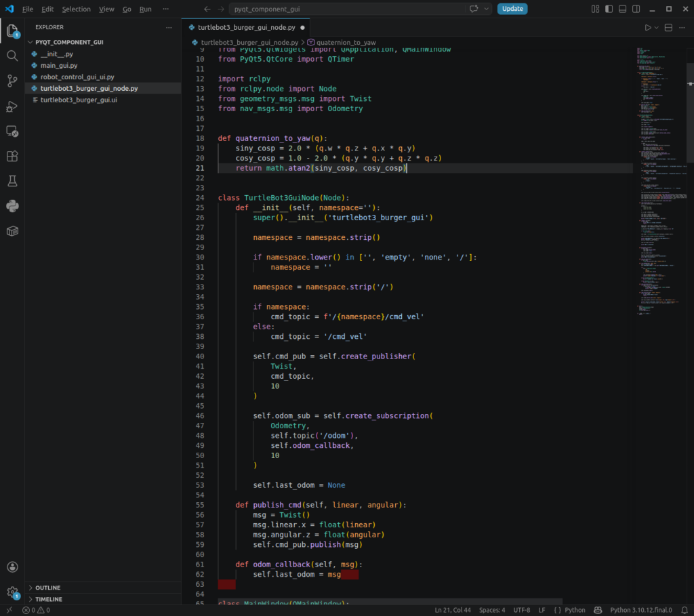Open Explorer Views and More Actions ellipsis
Image resolution: width=694 pixels, height=616 pixels.
[x=169, y=27]
